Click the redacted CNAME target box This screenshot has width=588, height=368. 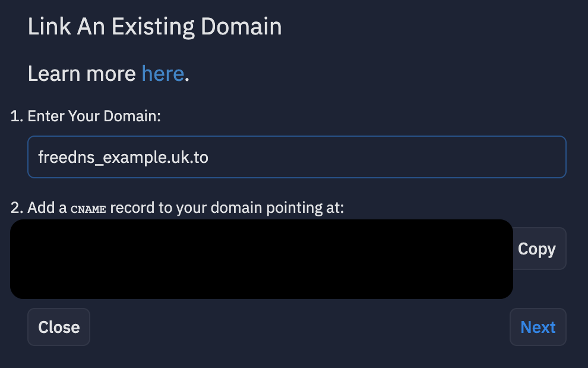(261, 259)
